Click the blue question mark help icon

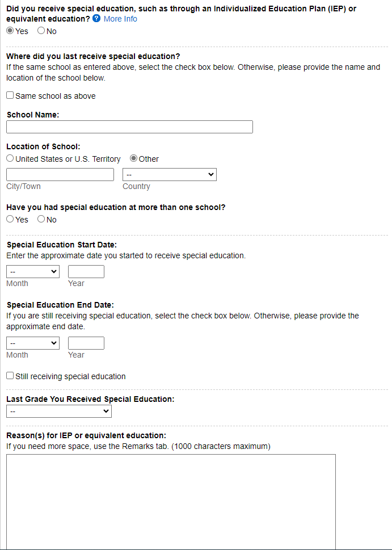point(96,19)
